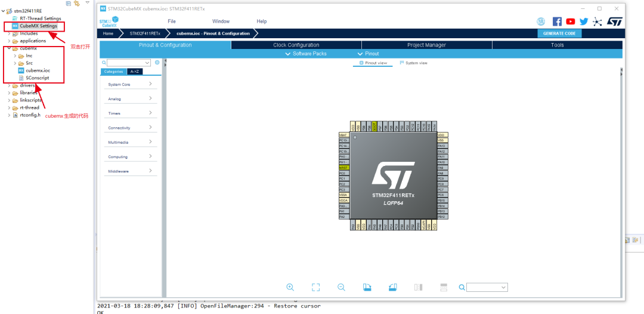Select the rt-thread folder
The height and width of the screenshot is (314, 644).
[x=30, y=107]
